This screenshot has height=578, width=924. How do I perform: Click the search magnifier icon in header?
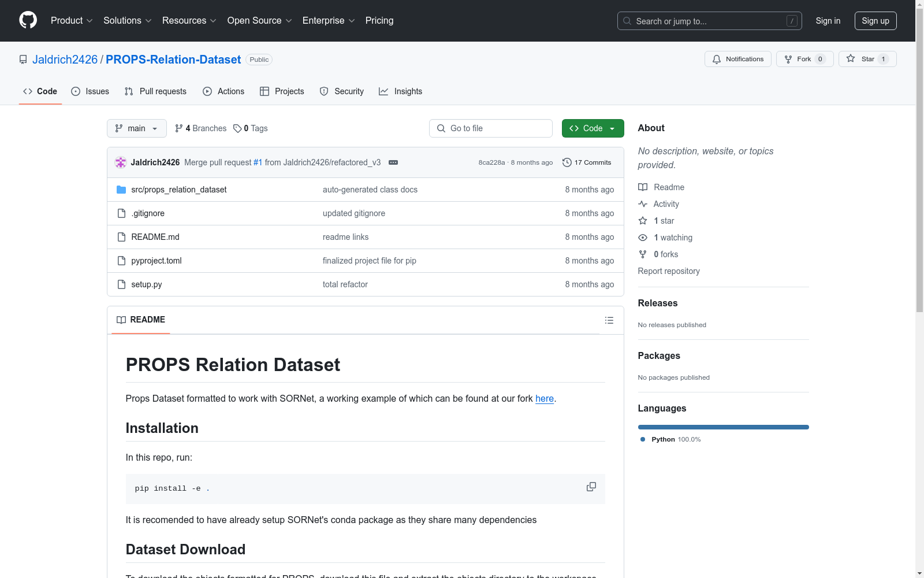coord(627,21)
